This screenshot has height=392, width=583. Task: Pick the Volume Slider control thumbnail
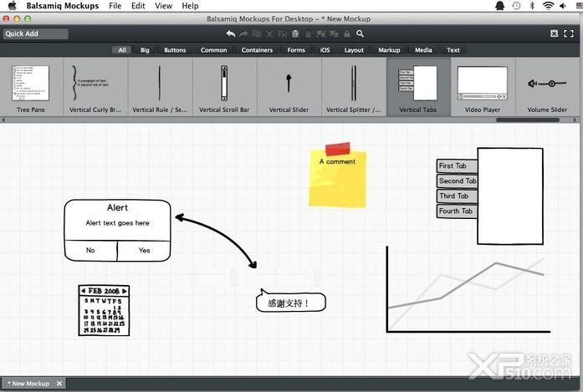coord(547,88)
